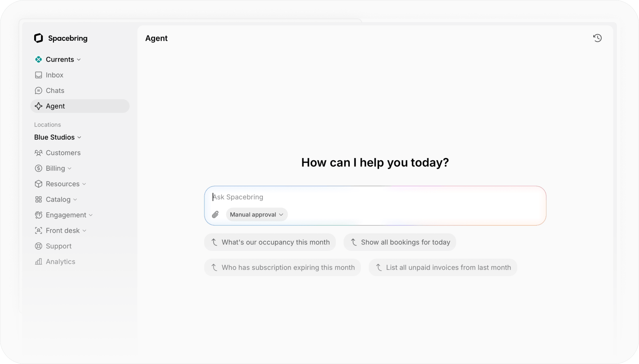This screenshot has height=364, width=639.
Task: Click the Billing dollar icon
Action: (x=38, y=168)
